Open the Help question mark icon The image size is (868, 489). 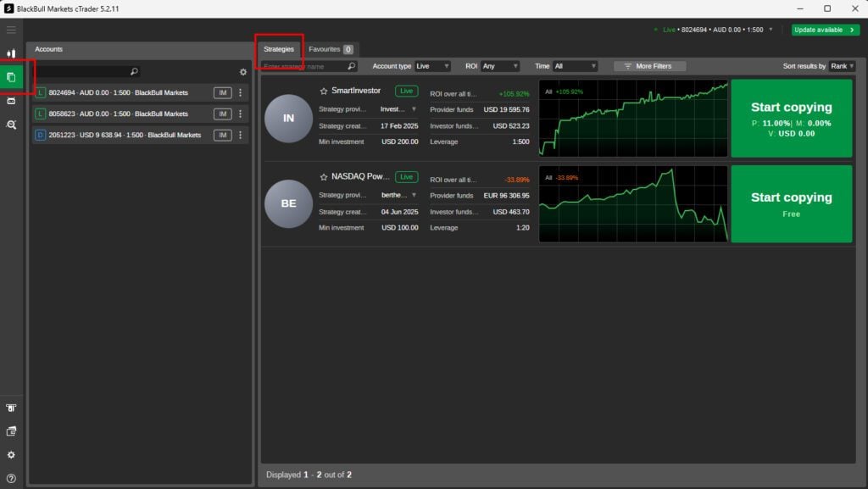click(x=11, y=479)
